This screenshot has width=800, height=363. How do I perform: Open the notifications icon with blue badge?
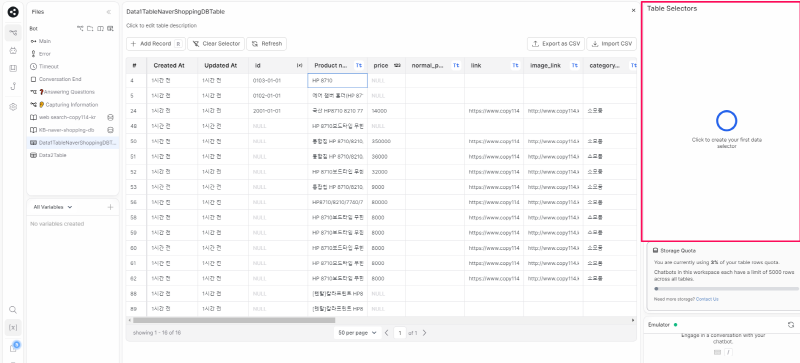pyautogui.click(x=14, y=348)
